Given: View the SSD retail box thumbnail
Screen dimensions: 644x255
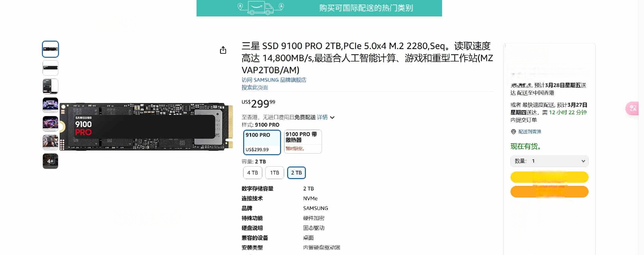Looking at the screenshot, I should click(50, 86).
